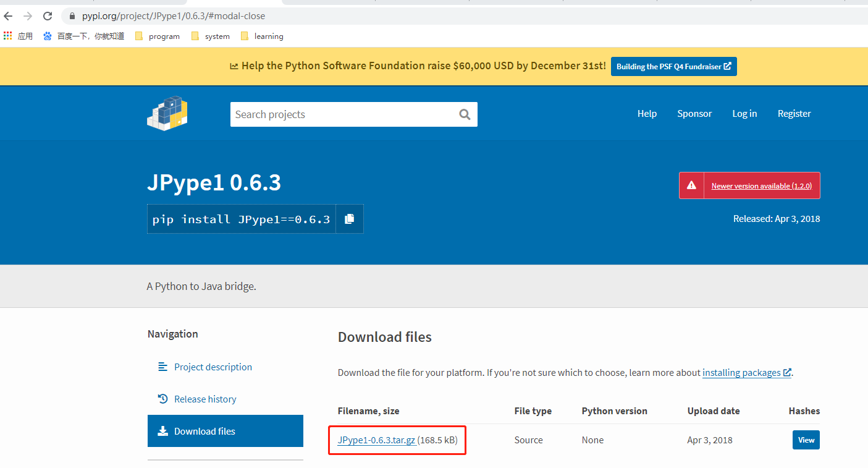Click the Navigation sidebar heading
The image size is (868, 468).
coord(172,334)
